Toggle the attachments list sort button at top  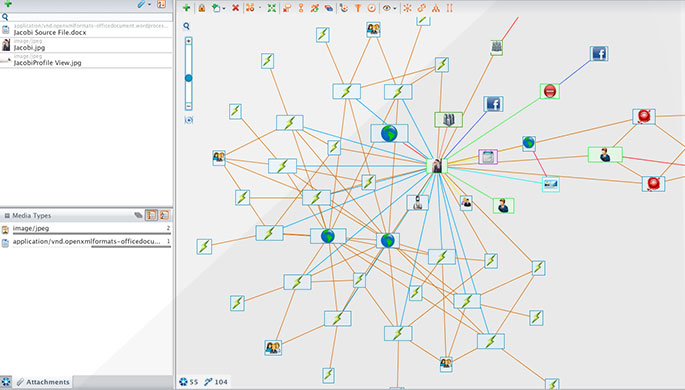pyautogui.click(x=161, y=4)
